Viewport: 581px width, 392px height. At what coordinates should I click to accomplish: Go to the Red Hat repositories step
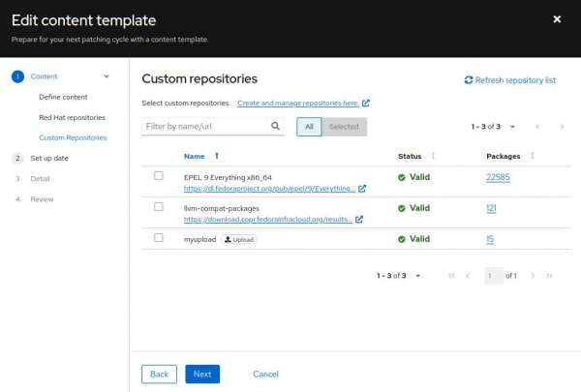72,117
